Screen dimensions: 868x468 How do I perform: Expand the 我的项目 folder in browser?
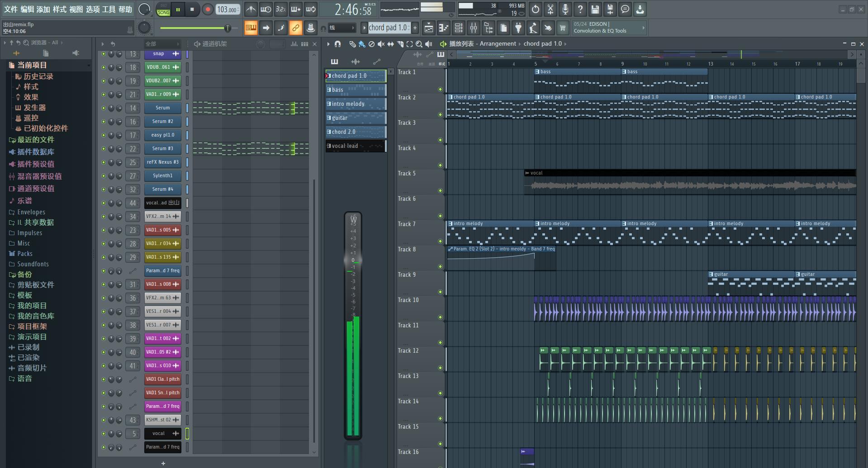pyautogui.click(x=32, y=306)
